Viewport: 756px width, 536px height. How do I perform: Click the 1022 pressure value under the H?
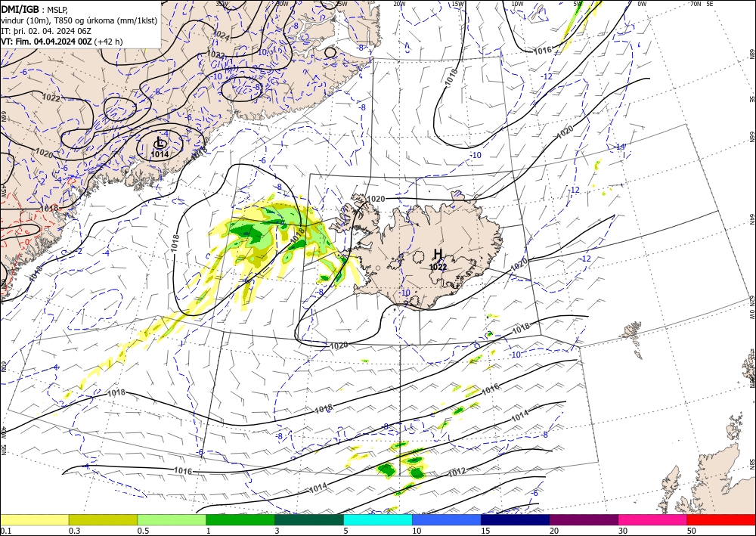438,267
